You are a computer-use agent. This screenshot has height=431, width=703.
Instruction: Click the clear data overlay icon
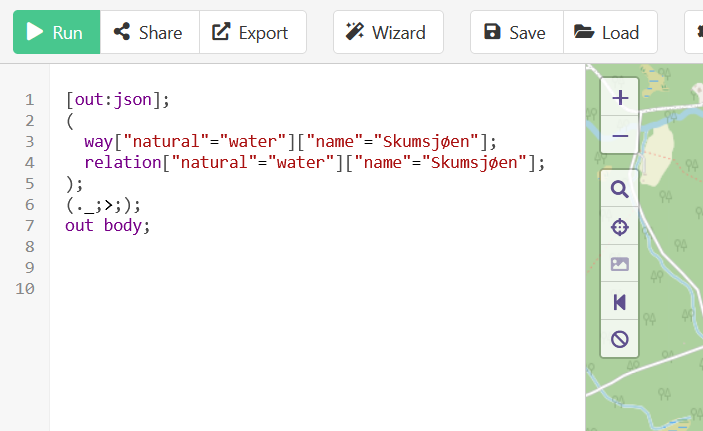[x=620, y=339]
